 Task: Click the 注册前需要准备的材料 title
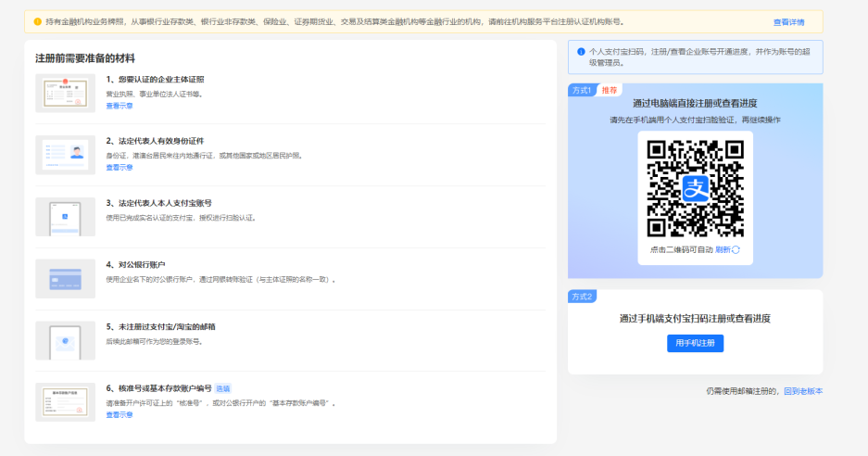pyautogui.click(x=85, y=58)
